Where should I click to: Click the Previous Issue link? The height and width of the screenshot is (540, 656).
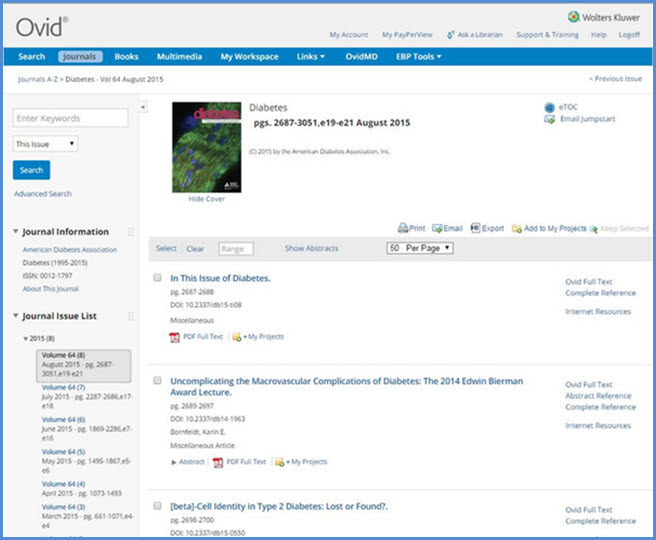click(x=615, y=79)
